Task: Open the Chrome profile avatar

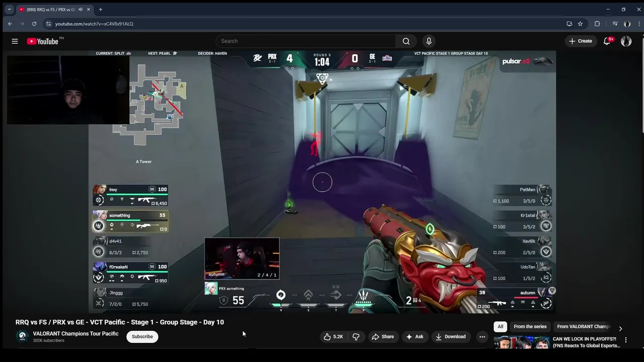Action: [x=627, y=24]
